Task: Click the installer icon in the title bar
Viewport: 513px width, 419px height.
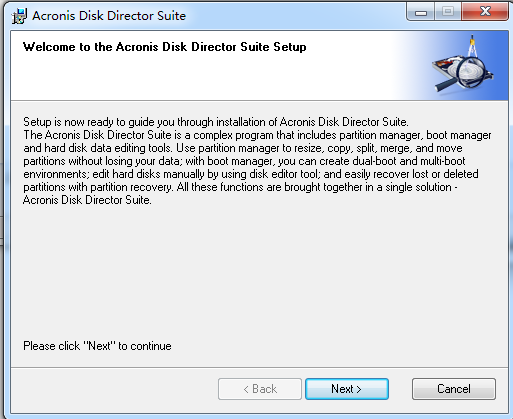Action: click(19, 16)
